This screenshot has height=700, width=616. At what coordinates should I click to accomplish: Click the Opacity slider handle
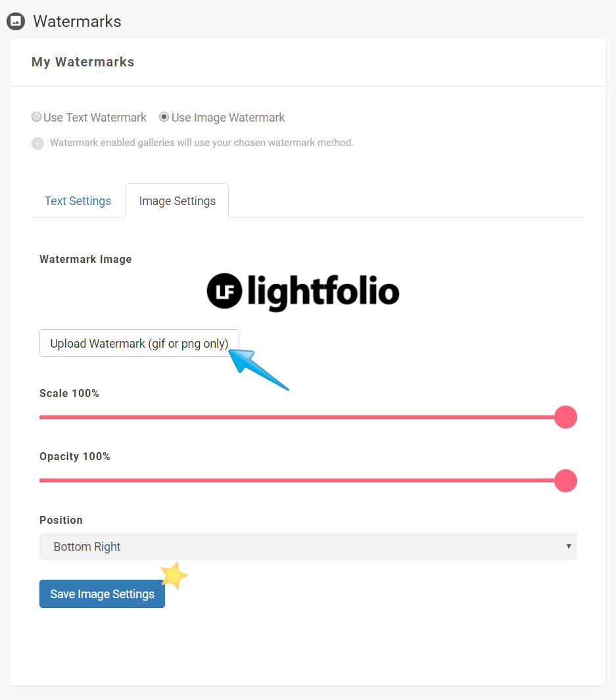coord(565,481)
